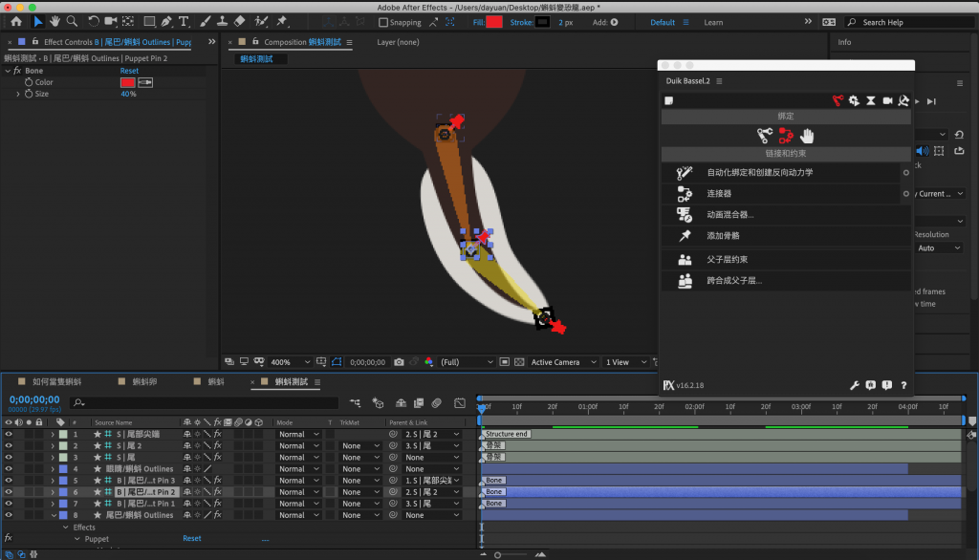Image resolution: width=979 pixels, height=560 pixels.
Task: Collapse the Effects group in timeline
Action: tap(66, 528)
